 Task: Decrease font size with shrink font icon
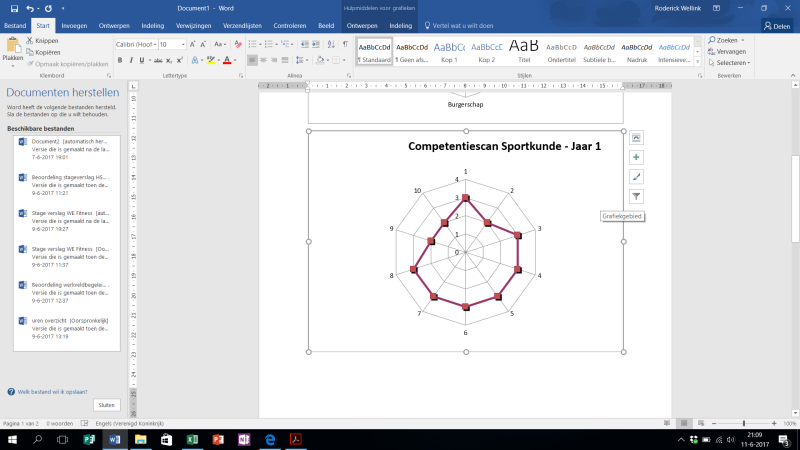click(x=203, y=44)
